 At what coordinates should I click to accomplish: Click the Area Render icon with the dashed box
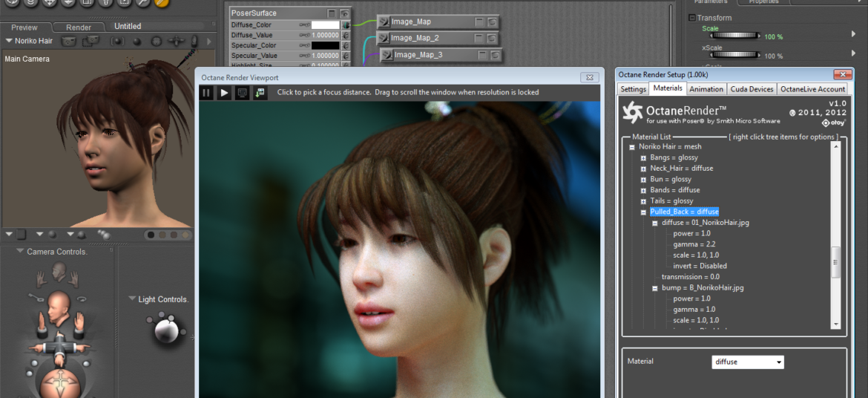coord(91,41)
